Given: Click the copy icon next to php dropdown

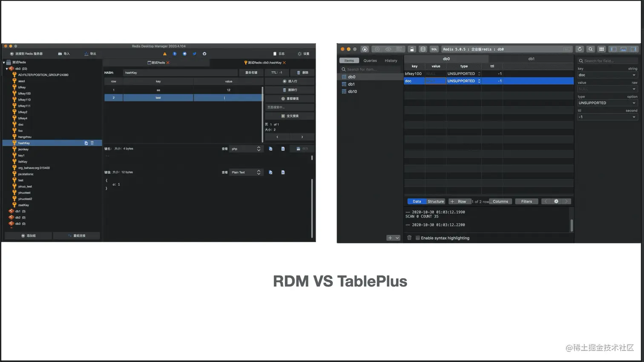Looking at the screenshot, I should tap(271, 149).
